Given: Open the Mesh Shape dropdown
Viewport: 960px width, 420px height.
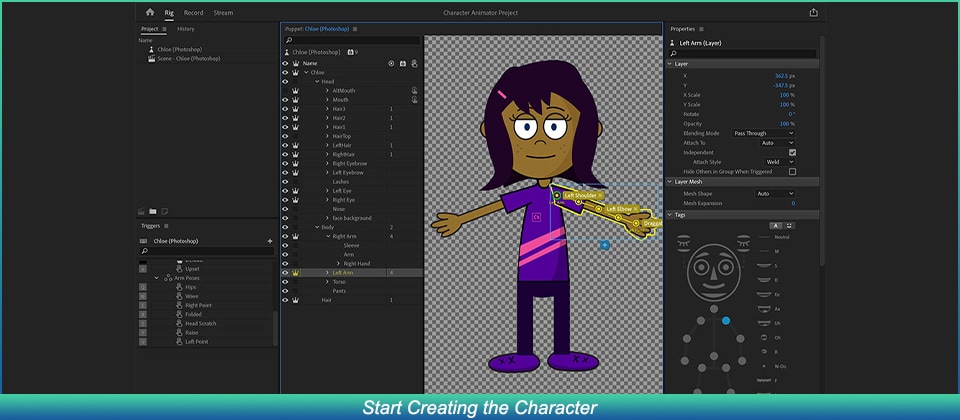Looking at the screenshot, I should pos(774,193).
